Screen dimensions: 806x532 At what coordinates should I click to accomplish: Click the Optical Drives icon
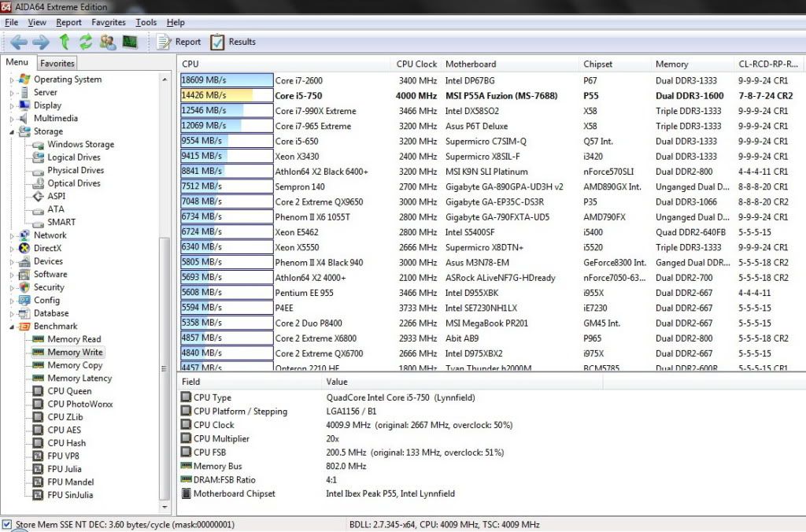tap(38, 183)
